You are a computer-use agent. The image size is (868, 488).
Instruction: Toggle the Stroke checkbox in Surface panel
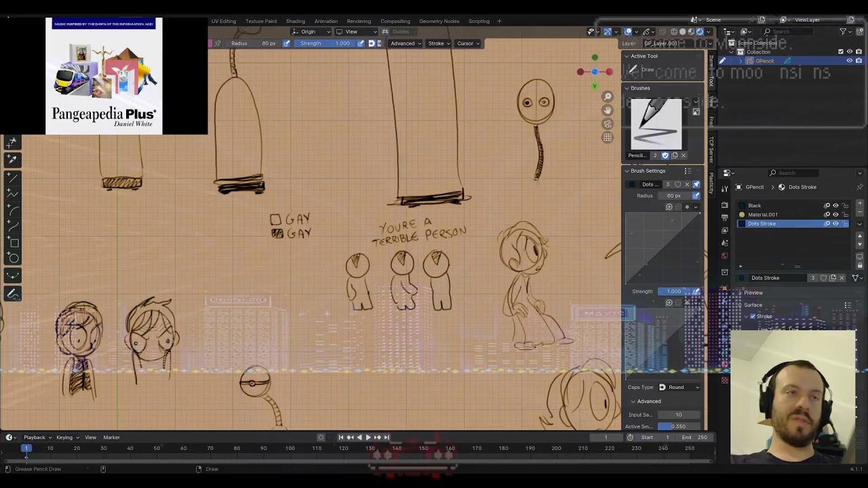point(752,317)
